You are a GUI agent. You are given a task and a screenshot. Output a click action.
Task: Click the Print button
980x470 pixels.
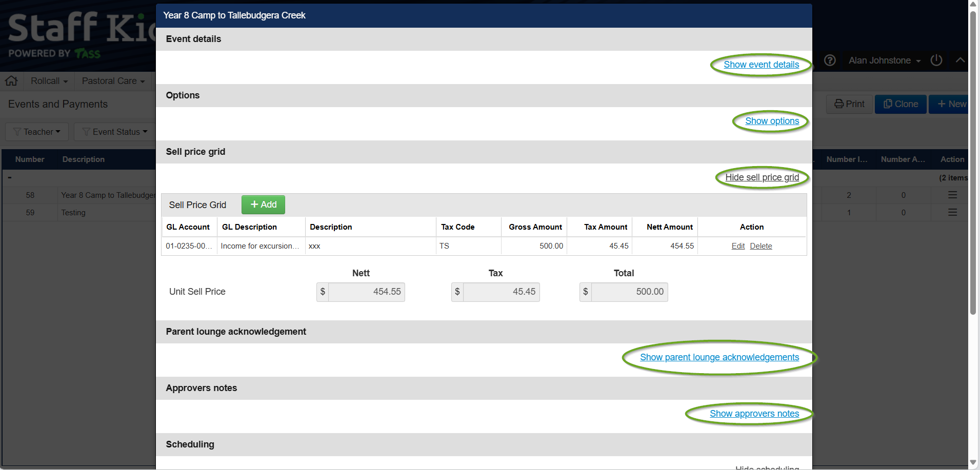tap(849, 104)
